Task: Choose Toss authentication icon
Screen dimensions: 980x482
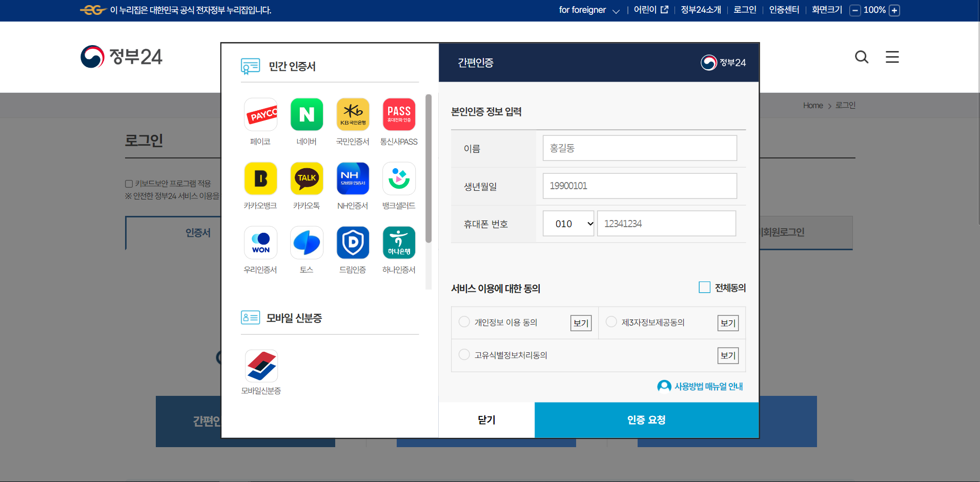Action: [x=307, y=243]
